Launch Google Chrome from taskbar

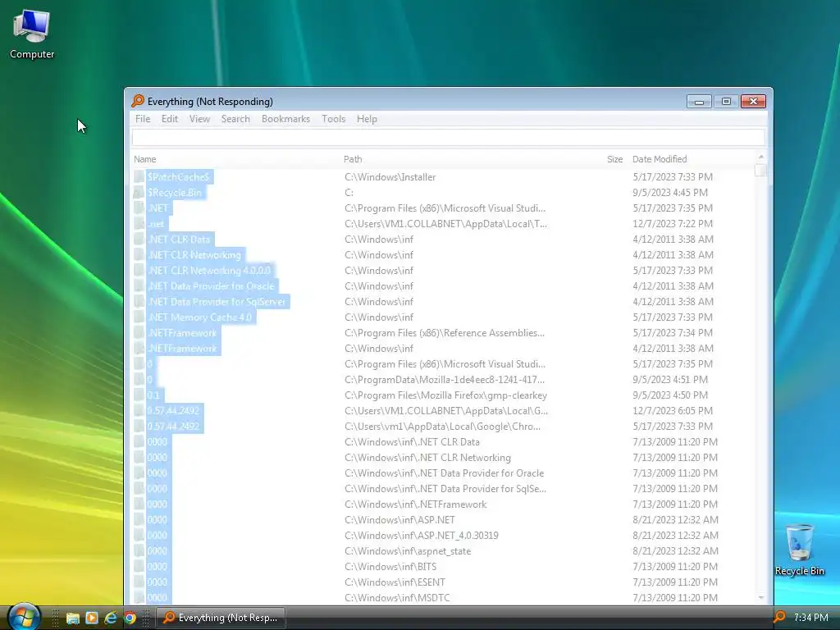[x=130, y=618]
